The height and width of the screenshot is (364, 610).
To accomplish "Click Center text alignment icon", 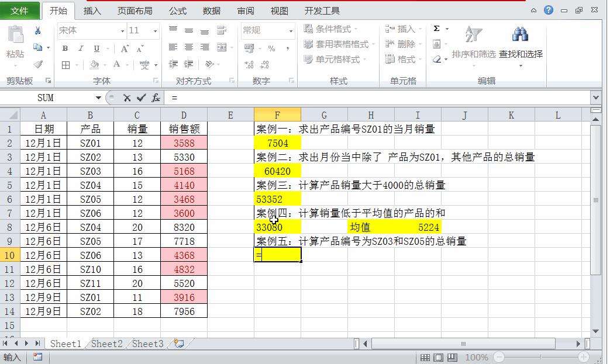I will pyautogui.click(x=189, y=47).
